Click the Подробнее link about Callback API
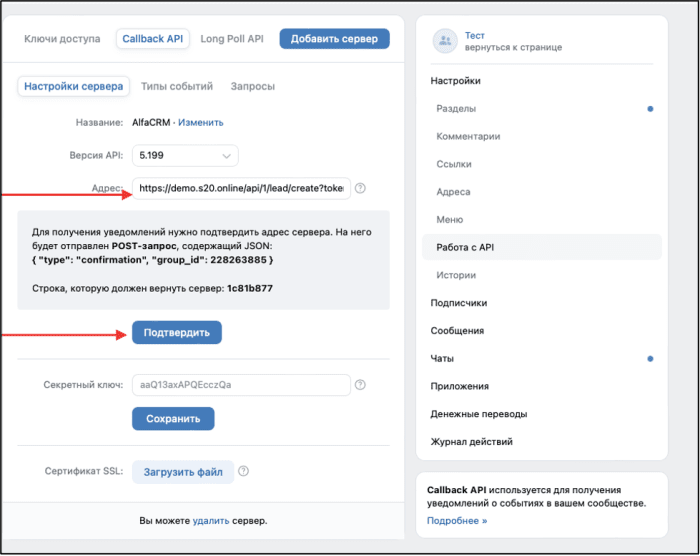Viewport: 700px width, 556px height. click(457, 521)
